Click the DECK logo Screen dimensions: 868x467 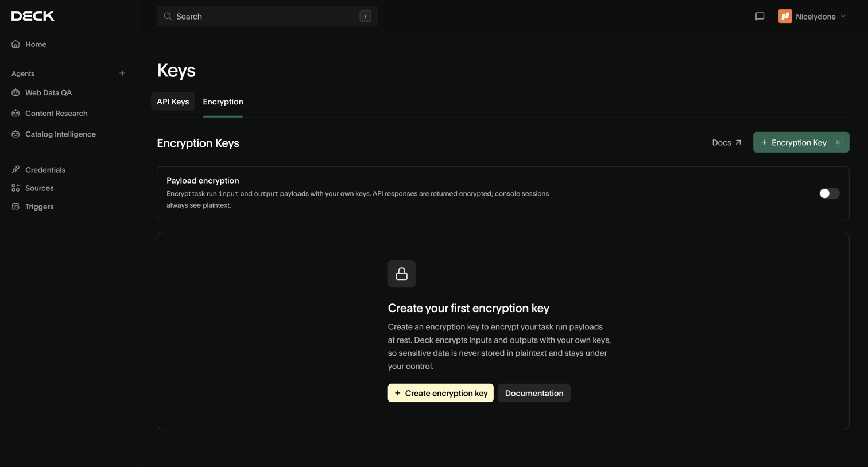(x=33, y=16)
